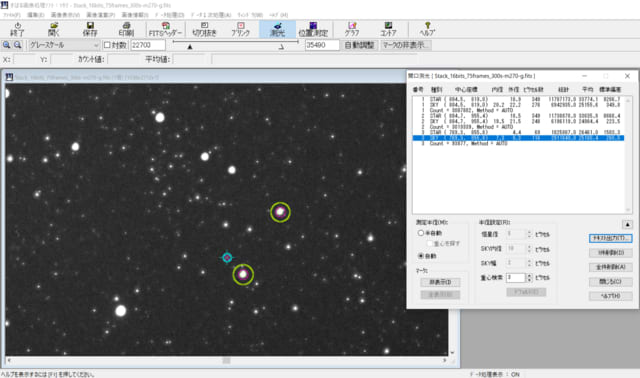Open the 編集 menu
The image size is (640, 378).
(36, 15)
